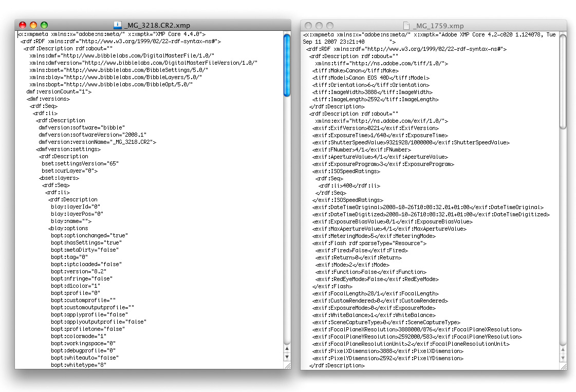Click the blue scroll thumb in _MG_3218.CR2.xmp

coord(287,65)
